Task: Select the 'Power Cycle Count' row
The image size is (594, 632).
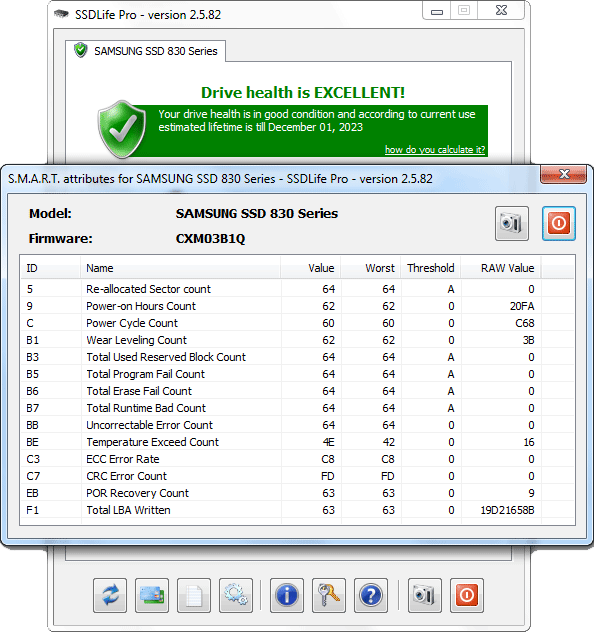Action: pos(297,323)
